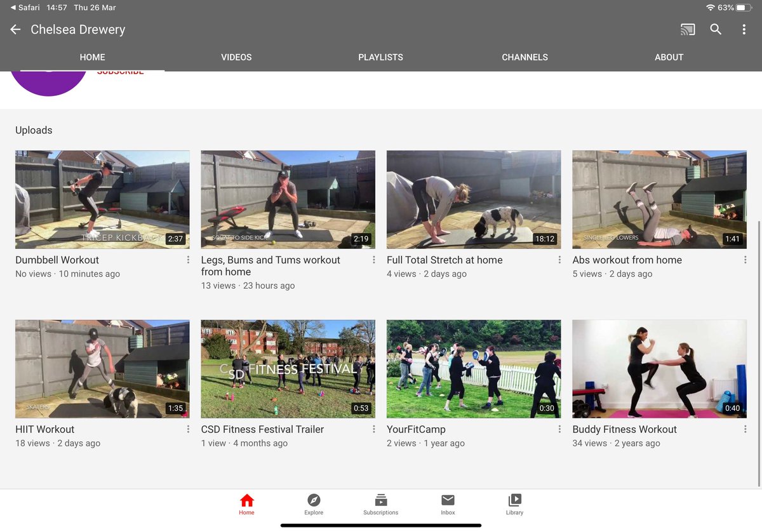Open options menu for YourFitCamp
This screenshot has width=762, height=532.
pyautogui.click(x=559, y=429)
